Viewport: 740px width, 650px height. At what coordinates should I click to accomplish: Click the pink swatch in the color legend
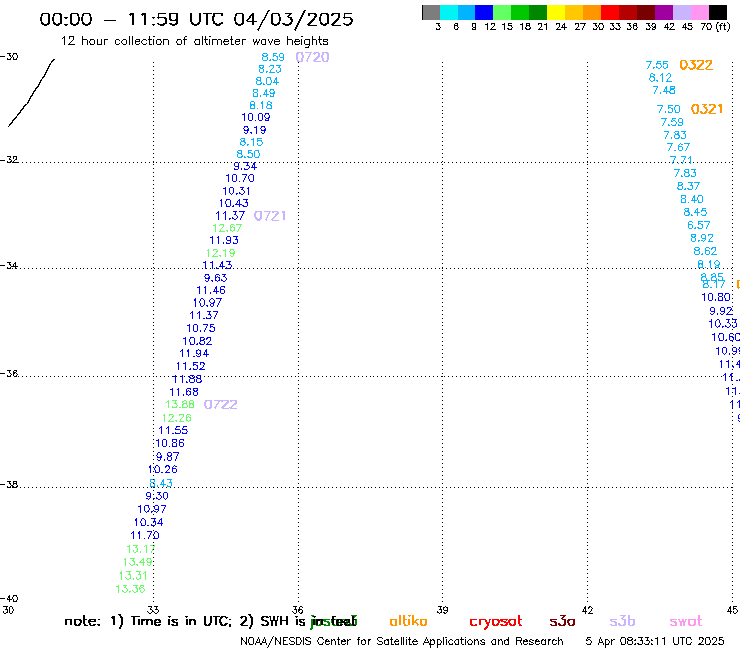[x=699, y=12]
